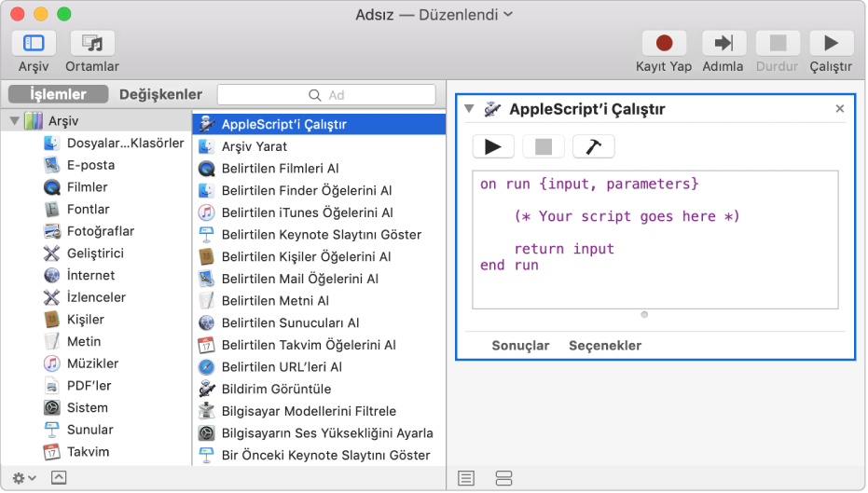This screenshot has width=868, height=493.
Task: Open Sonuçlar for the action
Action: click(x=520, y=345)
